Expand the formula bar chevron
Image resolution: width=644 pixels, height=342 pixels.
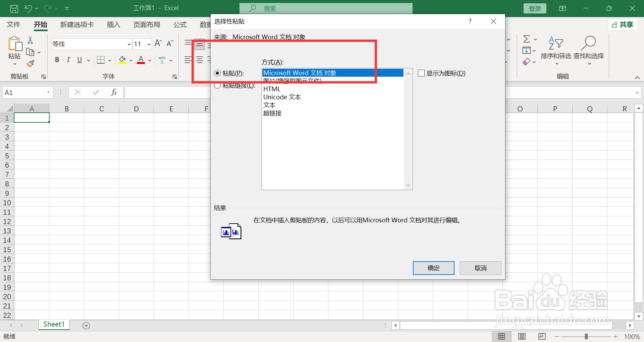point(637,93)
